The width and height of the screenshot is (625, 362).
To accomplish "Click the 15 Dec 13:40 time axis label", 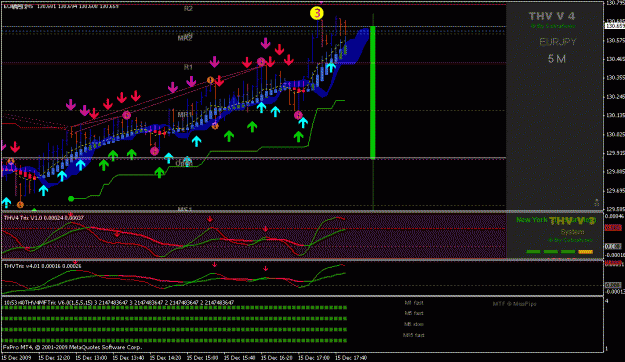I will coord(128,358).
